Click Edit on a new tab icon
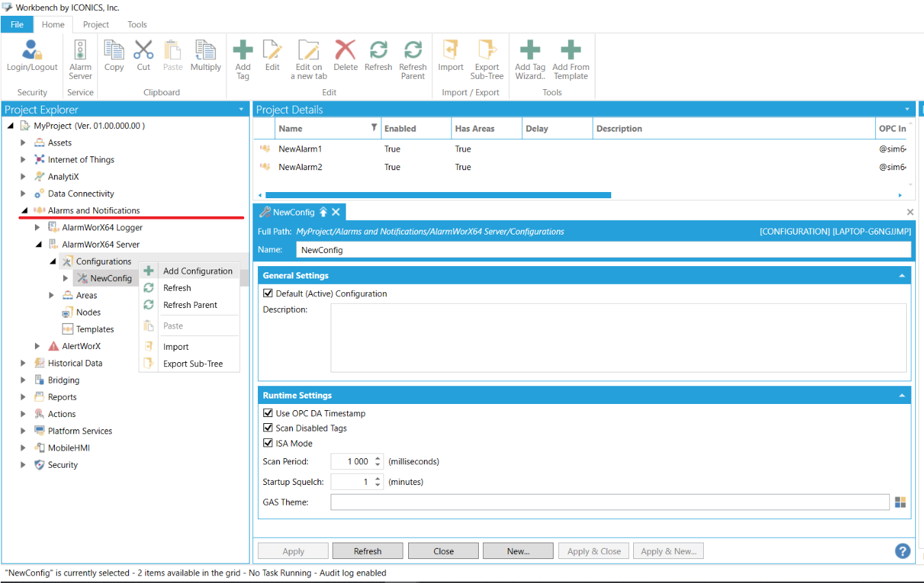Screen dimensions: 924x583 coord(309,51)
